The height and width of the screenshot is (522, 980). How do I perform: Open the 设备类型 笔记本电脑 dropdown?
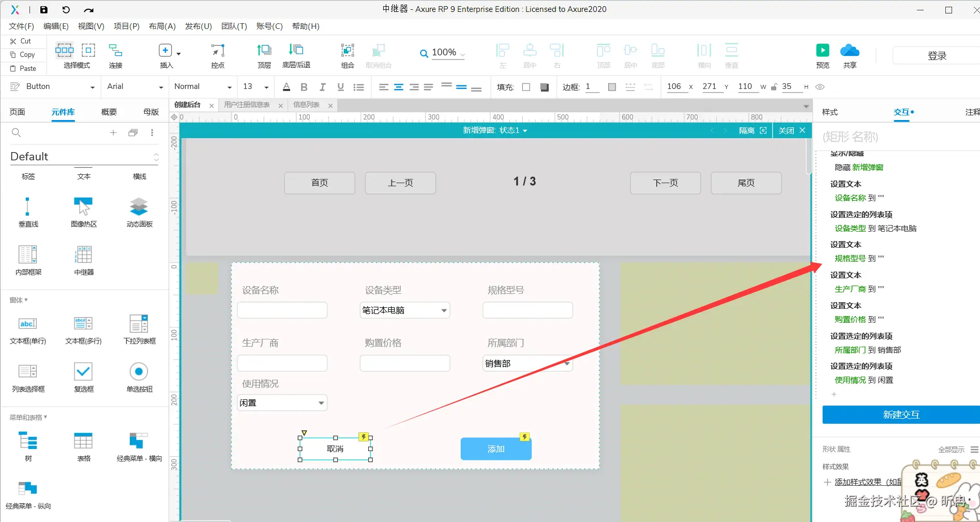click(405, 310)
